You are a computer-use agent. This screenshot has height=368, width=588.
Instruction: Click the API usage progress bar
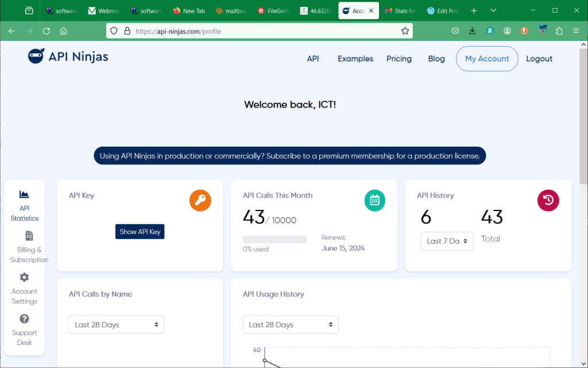(274, 239)
